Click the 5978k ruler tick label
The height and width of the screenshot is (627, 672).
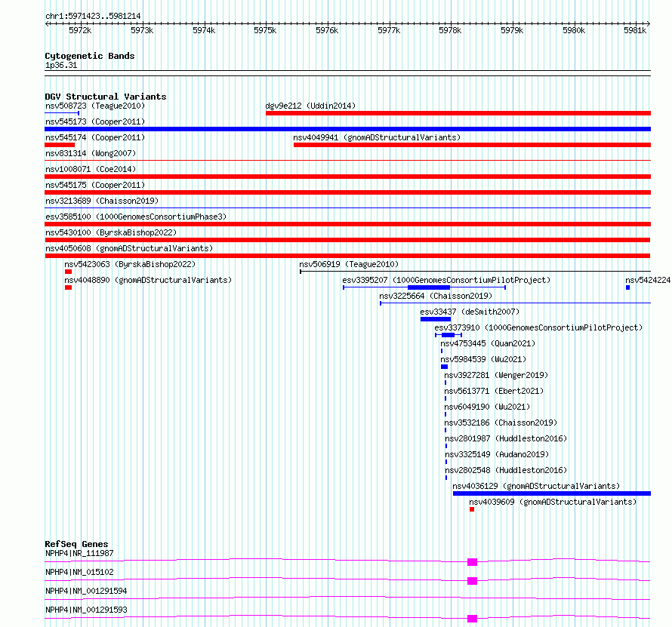click(x=451, y=30)
